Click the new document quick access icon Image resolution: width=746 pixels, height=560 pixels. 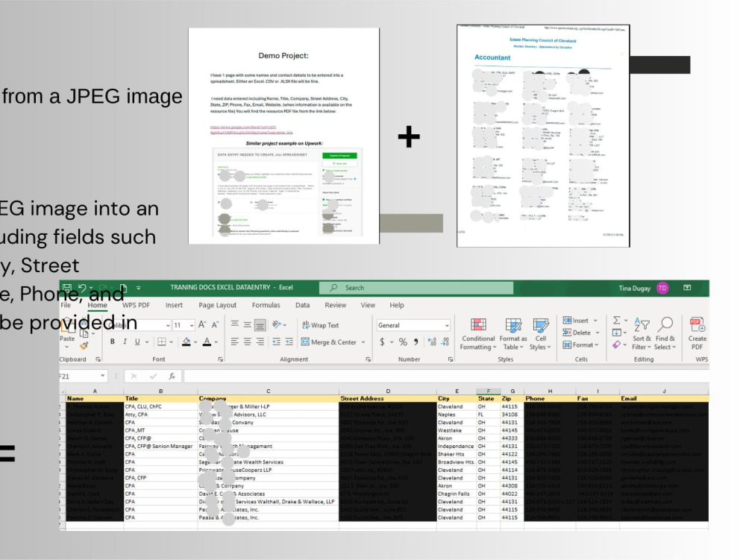pos(123,288)
